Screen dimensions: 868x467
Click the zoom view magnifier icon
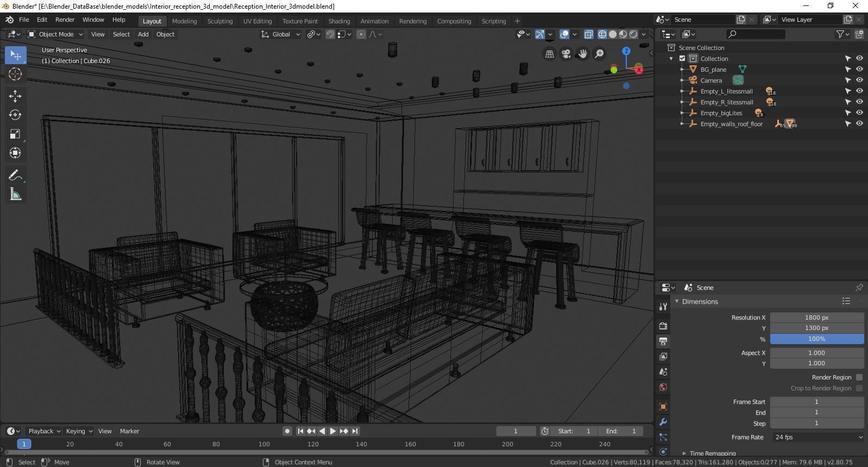(599, 54)
